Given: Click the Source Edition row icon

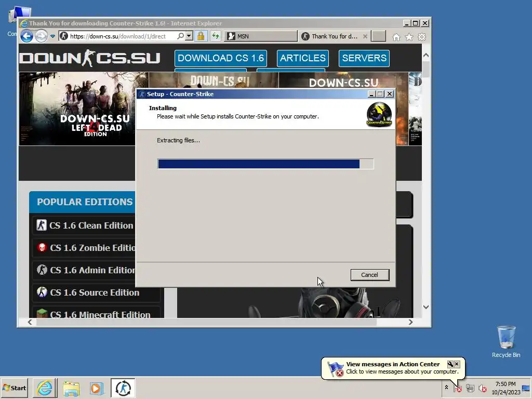Looking at the screenshot, I should (x=42, y=292).
